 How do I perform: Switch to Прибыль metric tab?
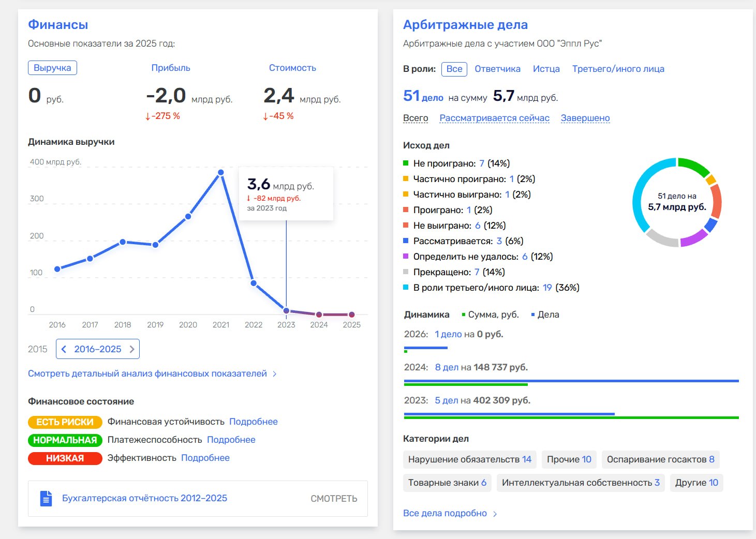(x=171, y=68)
